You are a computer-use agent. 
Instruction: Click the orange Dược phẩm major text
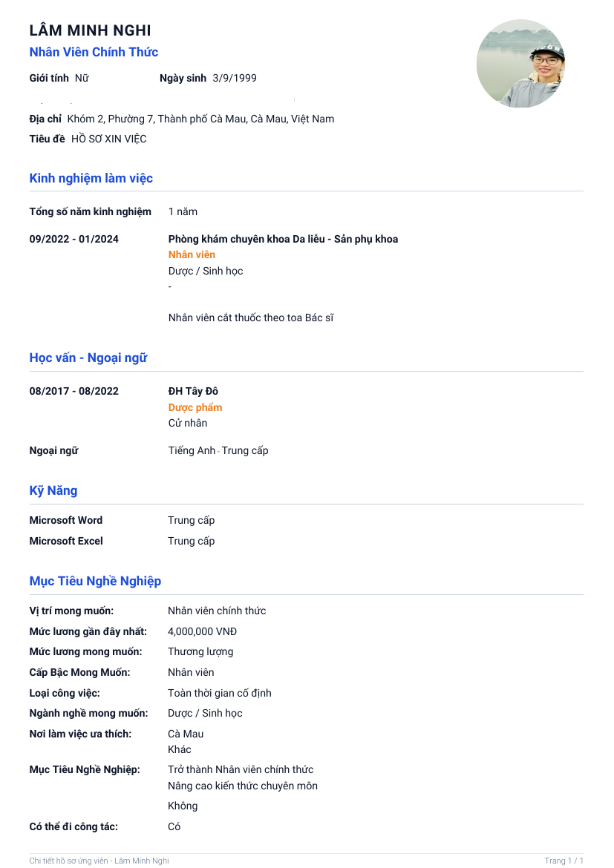tap(195, 407)
